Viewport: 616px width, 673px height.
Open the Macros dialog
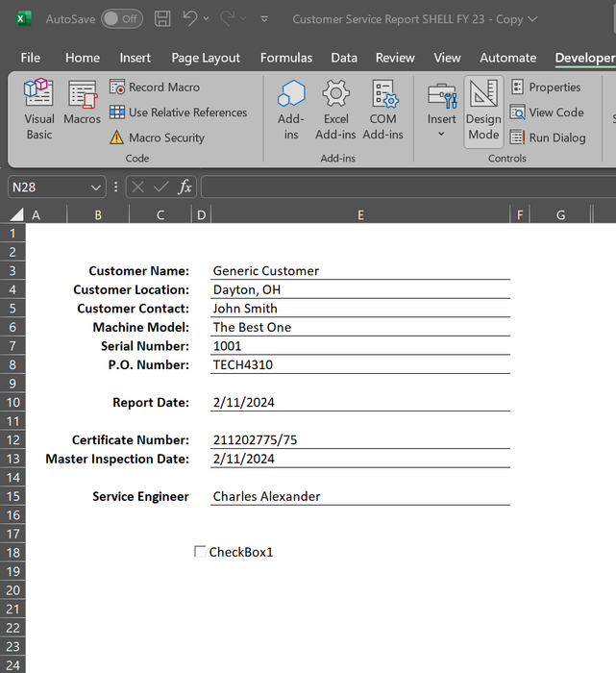(x=82, y=102)
